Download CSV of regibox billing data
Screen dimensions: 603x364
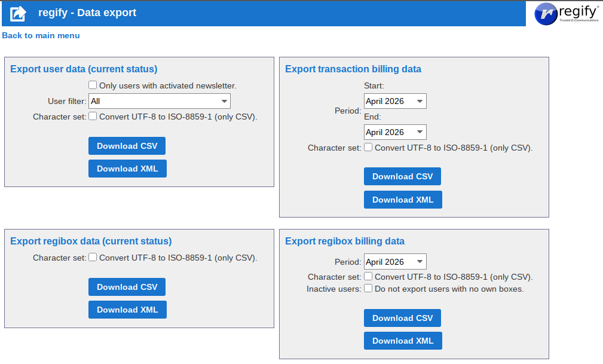coord(402,318)
